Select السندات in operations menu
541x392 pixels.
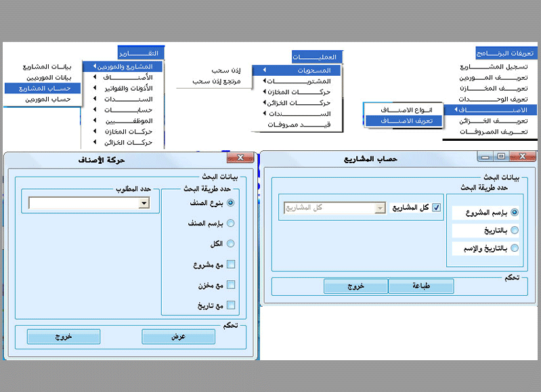click(x=297, y=114)
